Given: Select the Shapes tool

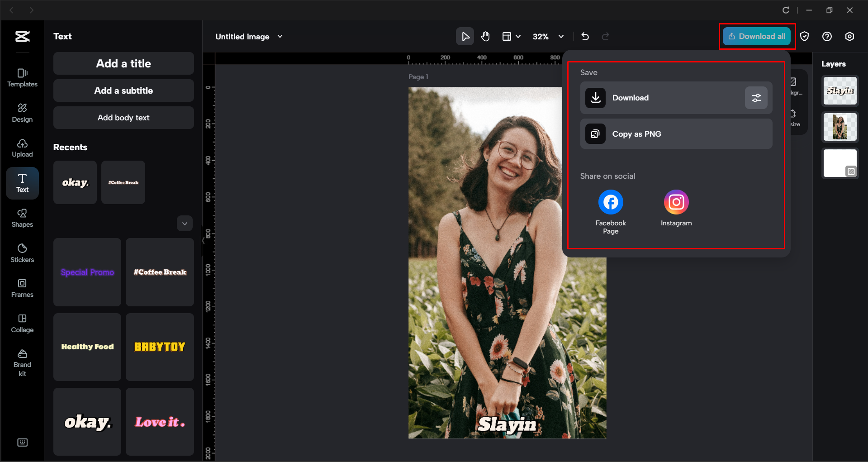Looking at the screenshot, I should pyautogui.click(x=22, y=218).
